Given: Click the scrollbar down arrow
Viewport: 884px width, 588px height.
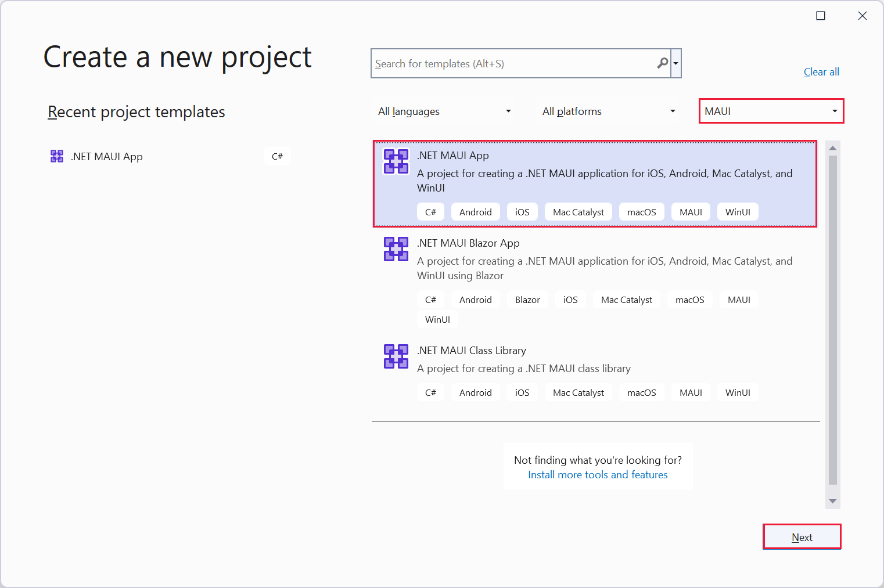Looking at the screenshot, I should [833, 501].
